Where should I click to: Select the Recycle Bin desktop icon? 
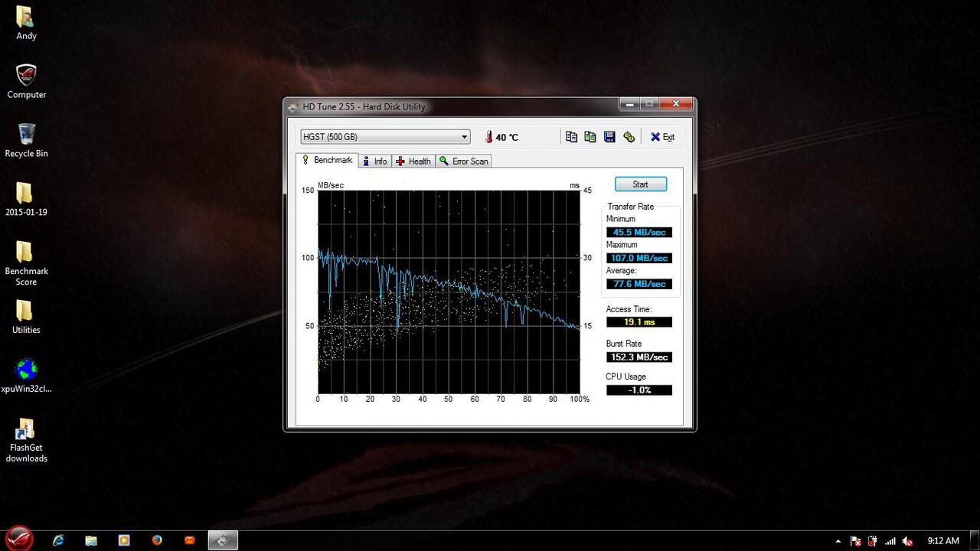coord(26,141)
